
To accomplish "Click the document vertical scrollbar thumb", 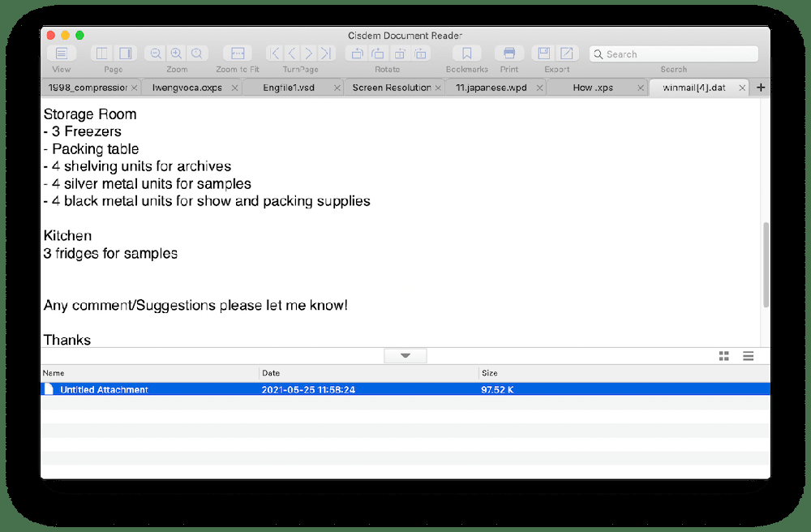I will (x=766, y=264).
